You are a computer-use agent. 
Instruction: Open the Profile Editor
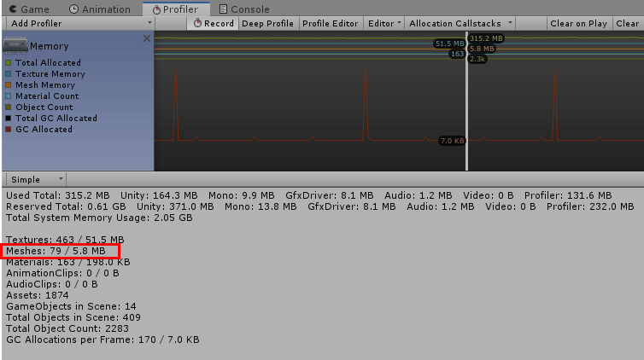tap(331, 23)
